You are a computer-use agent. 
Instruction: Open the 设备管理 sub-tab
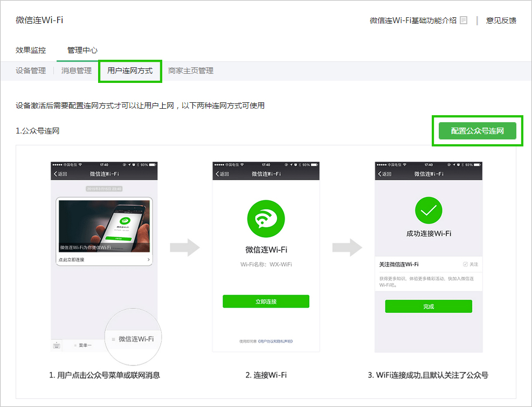tap(31, 71)
